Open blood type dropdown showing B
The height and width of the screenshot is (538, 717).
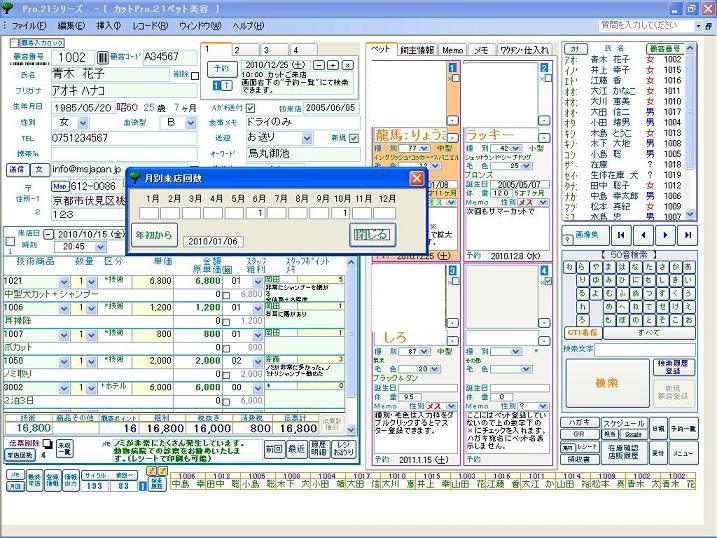tap(191, 123)
